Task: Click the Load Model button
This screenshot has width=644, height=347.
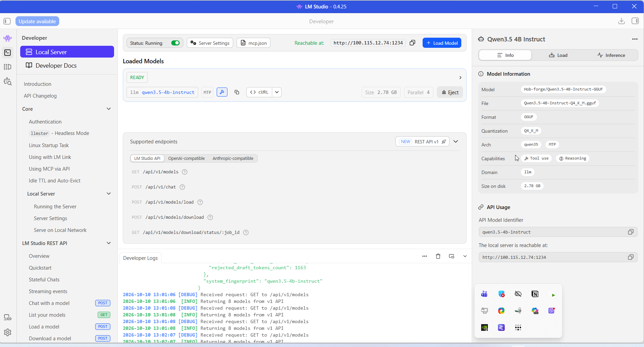Action: coord(442,43)
